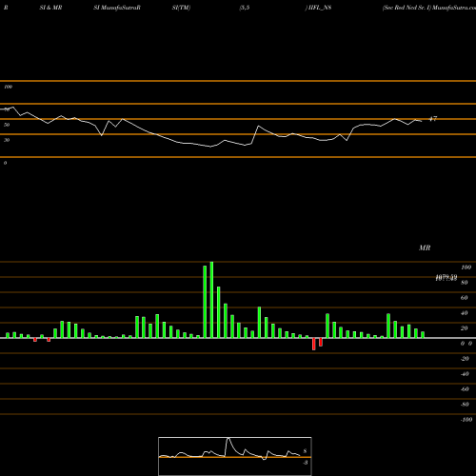Click the value 8 in the mini chart

click(x=305, y=451)
